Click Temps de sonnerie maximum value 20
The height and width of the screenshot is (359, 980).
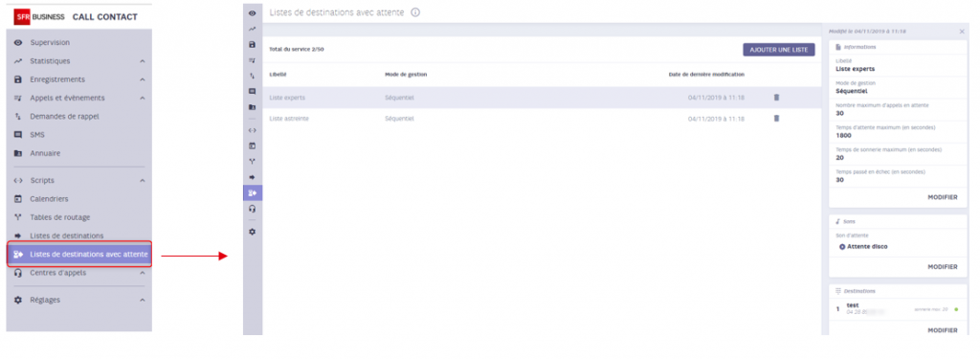(839, 158)
